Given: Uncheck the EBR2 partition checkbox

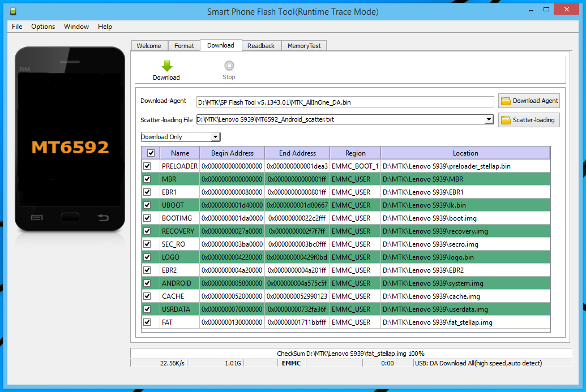Looking at the screenshot, I should (x=147, y=270).
